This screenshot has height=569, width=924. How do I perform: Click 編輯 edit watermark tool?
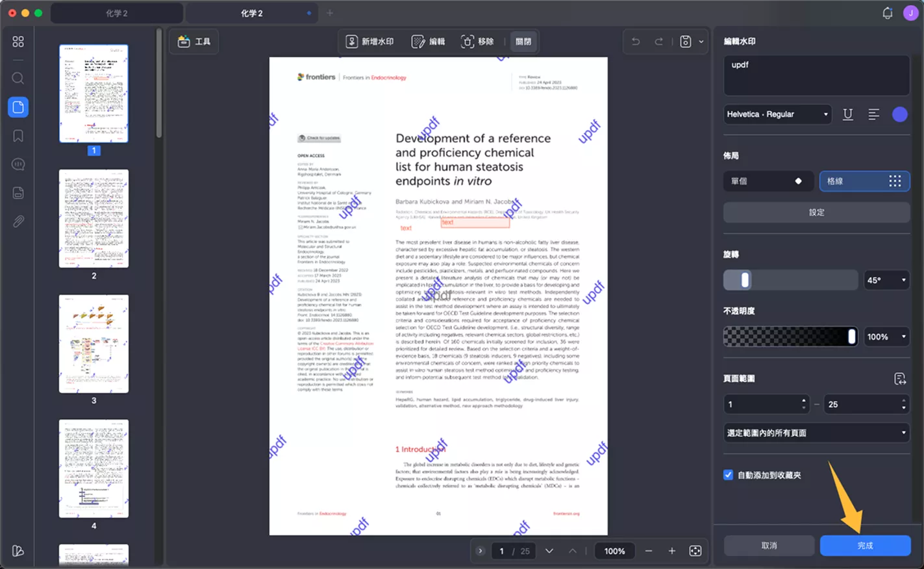(x=429, y=42)
